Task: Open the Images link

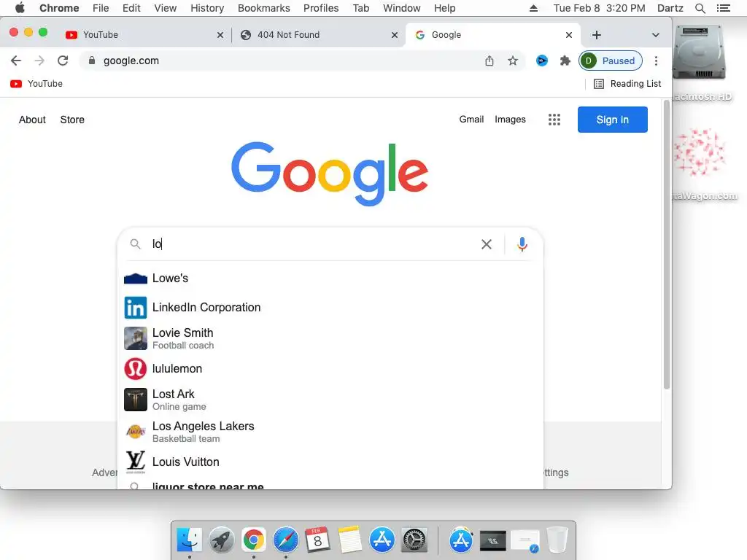Action: point(510,120)
